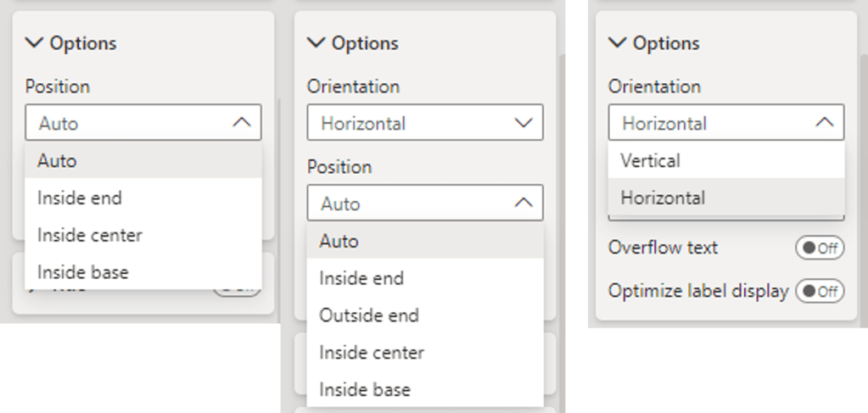The image size is (868, 413).
Task: Enable the Overflow text toggle
Action: (820, 248)
